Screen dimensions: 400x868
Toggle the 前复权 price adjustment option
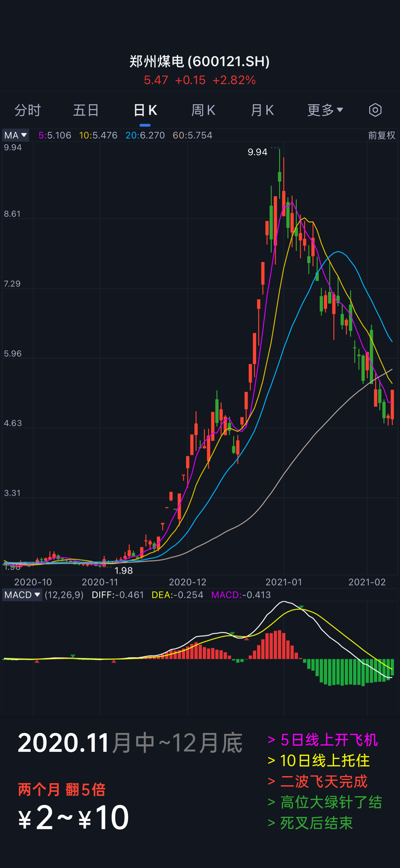[381, 135]
